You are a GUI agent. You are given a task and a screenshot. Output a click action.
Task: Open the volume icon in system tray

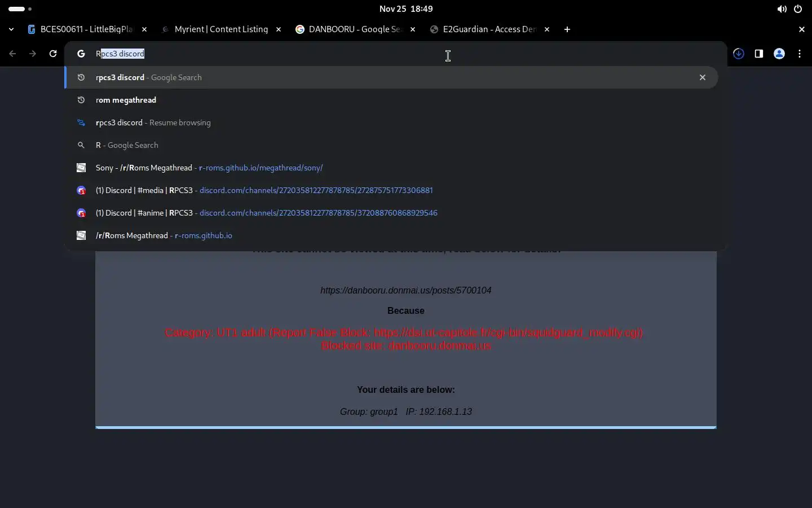click(782, 9)
